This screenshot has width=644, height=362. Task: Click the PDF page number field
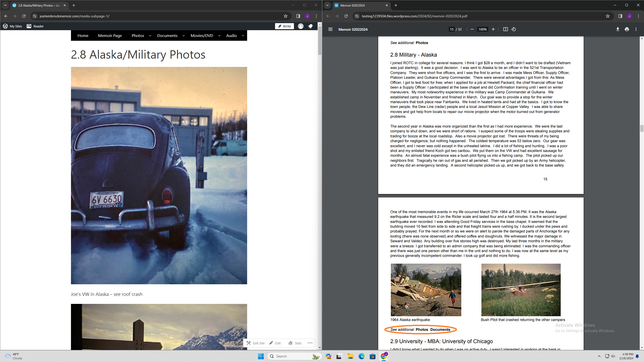[451, 29]
